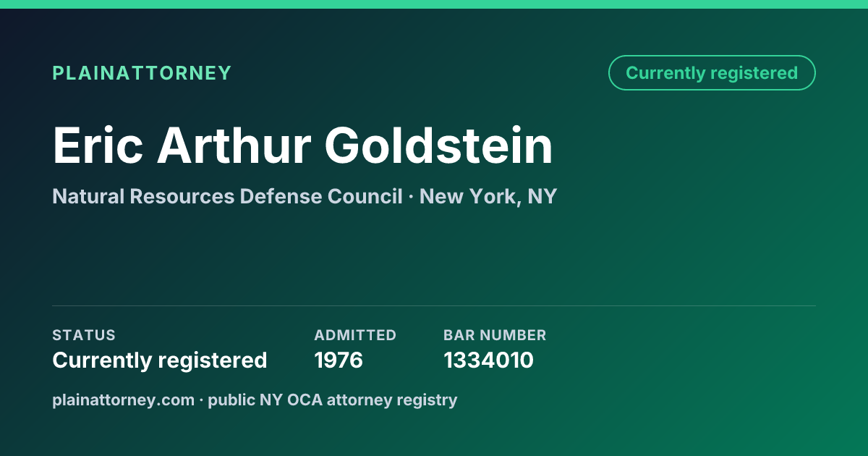Click public NY OCA attorney registry text
This screenshot has height=456, width=868.
(x=333, y=400)
